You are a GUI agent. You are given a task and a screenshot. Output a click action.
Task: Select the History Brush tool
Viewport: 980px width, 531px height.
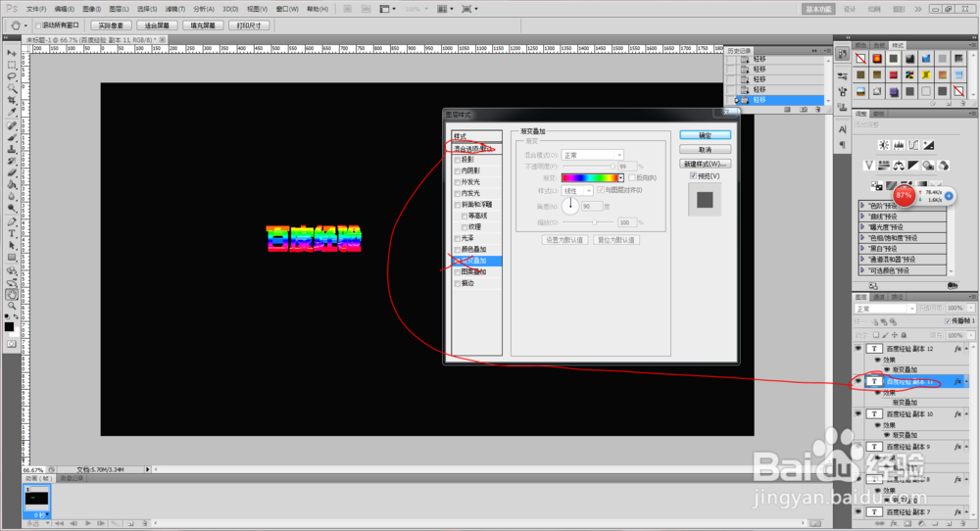tap(12, 162)
